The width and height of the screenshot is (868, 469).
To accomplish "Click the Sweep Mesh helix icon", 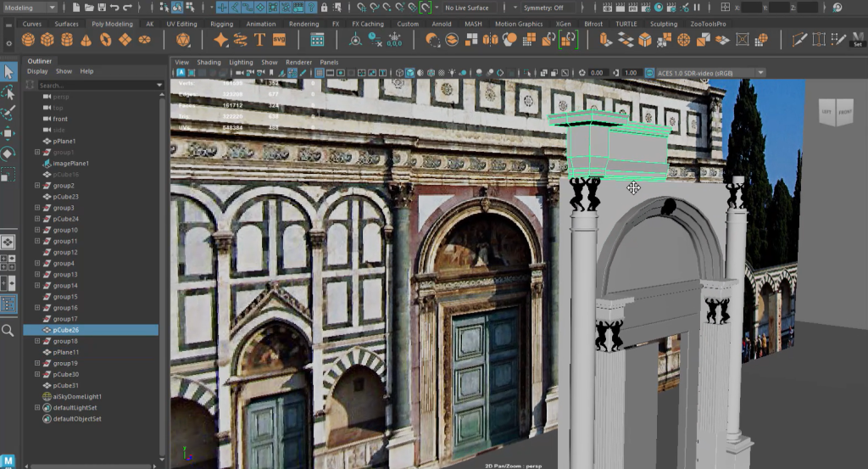I will point(240,40).
